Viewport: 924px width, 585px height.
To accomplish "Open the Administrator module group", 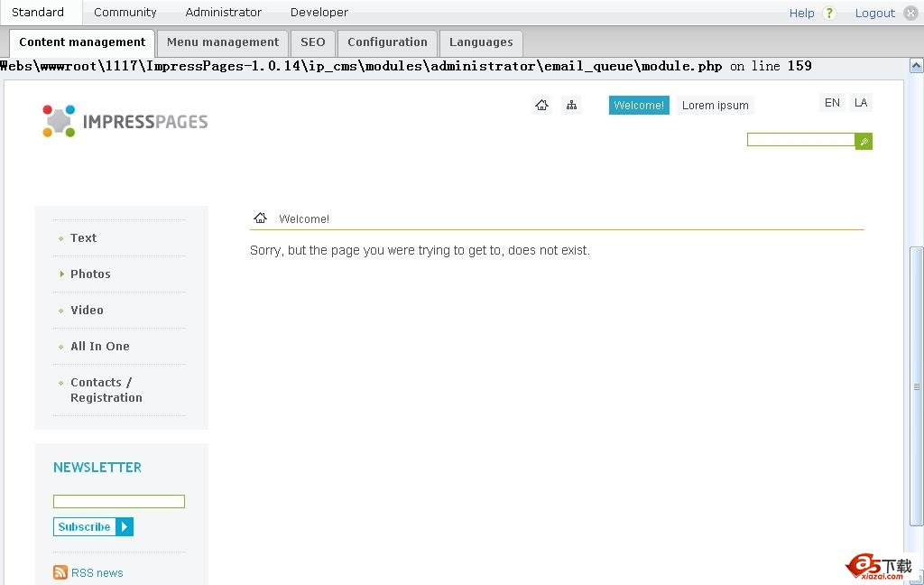I will point(224,12).
